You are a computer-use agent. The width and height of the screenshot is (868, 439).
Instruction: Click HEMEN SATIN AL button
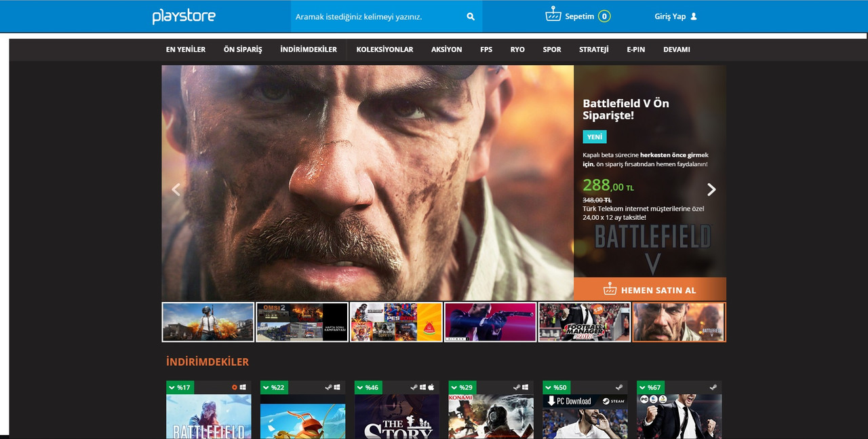pos(650,289)
